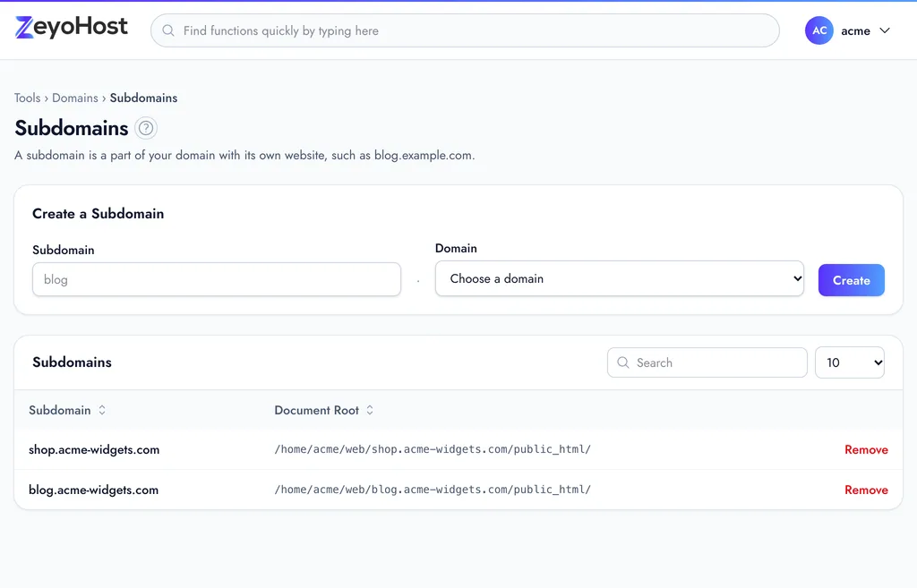Remove the shop.acme-widgets.com subdomain

click(x=866, y=449)
